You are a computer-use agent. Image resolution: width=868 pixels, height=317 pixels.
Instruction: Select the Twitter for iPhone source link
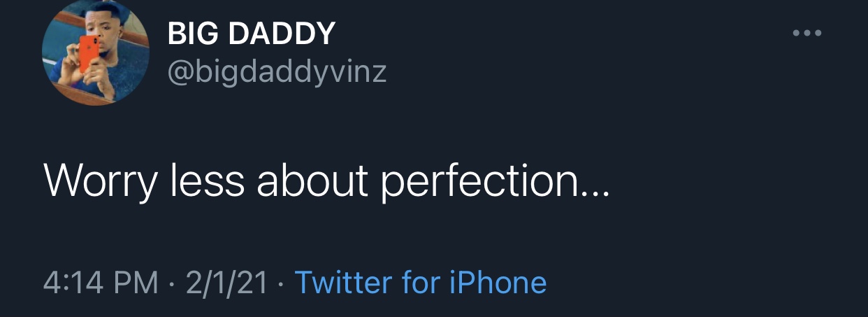(x=421, y=283)
